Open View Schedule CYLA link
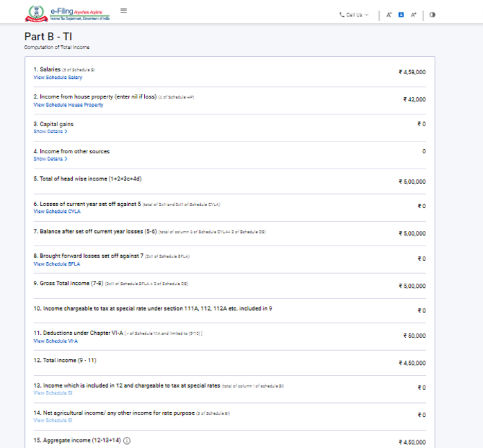This screenshot has height=448, width=483. pos(57,211)
